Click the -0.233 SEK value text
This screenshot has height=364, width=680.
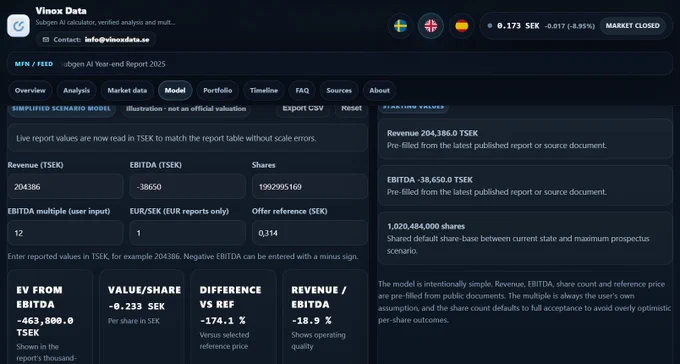pos(137,306)
